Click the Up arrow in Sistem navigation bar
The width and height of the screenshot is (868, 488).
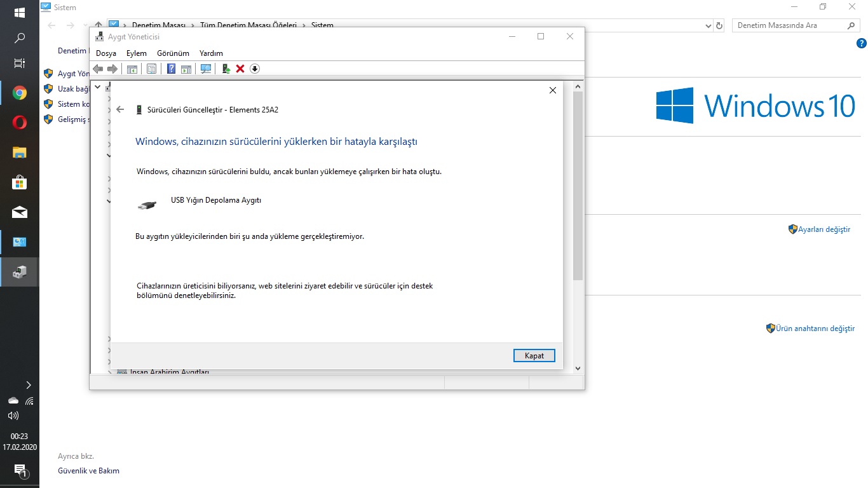pos(98,25)
